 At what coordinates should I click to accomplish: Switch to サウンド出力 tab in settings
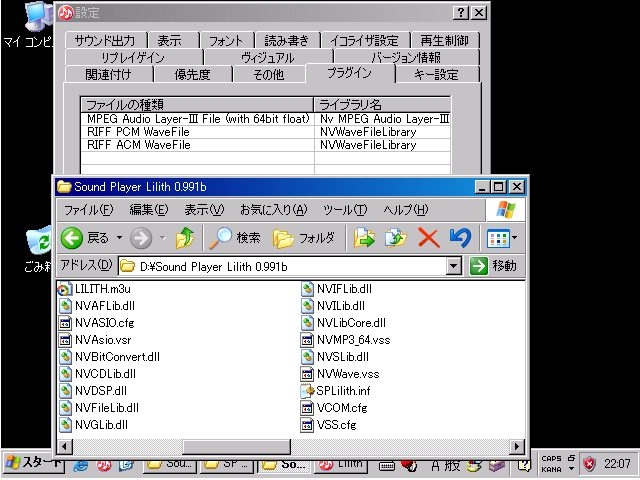pos(105,40)
